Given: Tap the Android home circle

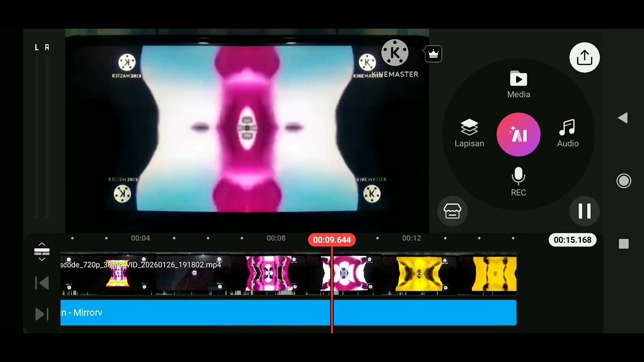Looking at the screenshot, I should coord(624,181).
